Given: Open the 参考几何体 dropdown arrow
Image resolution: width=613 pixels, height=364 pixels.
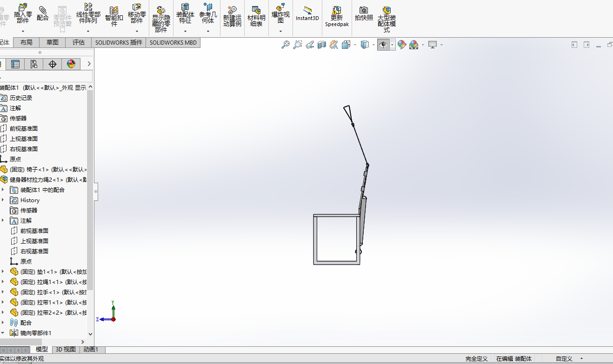Looking at the screenshot, I should click(x=208, y=32).
